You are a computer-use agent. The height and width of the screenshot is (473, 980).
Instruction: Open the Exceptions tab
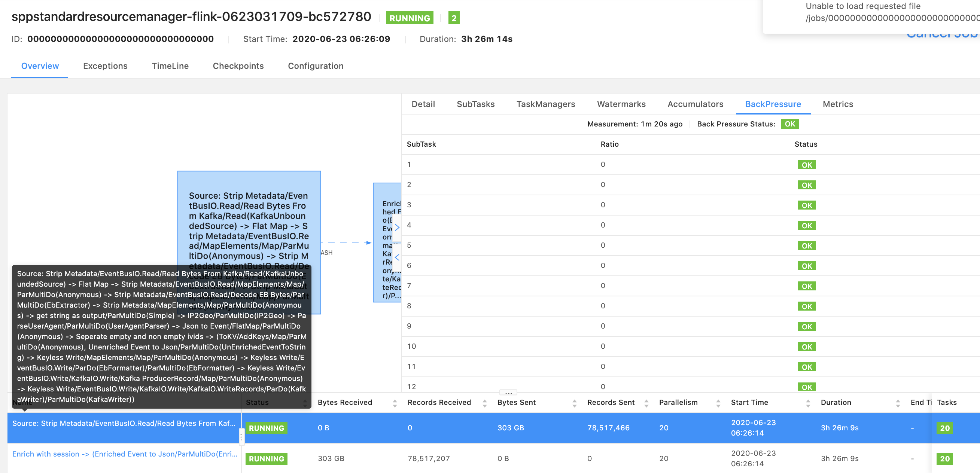click(x=105, y=66)
